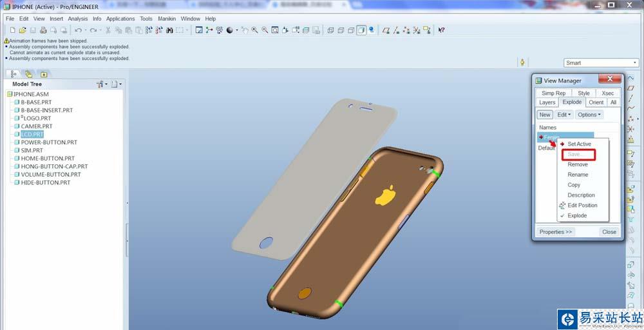Image resolution: width=644 pixels, height=330 pixels.
Task: Switch to the Simp Rep tab
Action: click(x=553, y=93)
